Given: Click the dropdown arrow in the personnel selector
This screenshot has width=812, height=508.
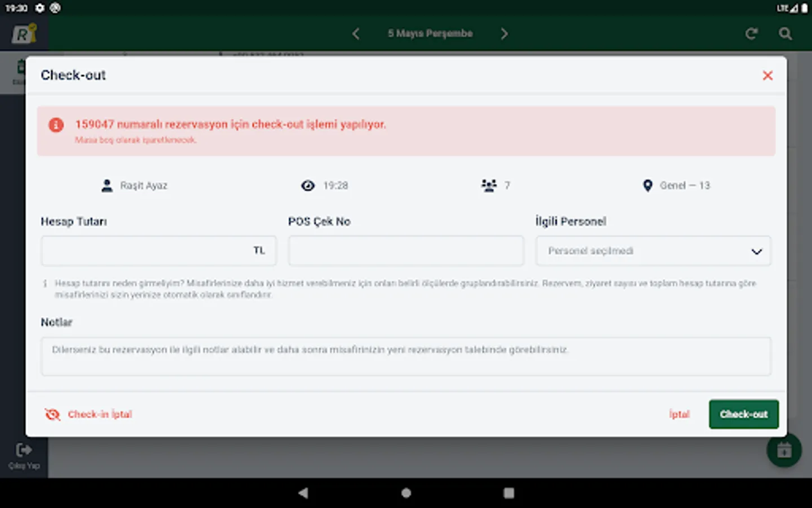Looking at the screenshot, I should point(757,251).
